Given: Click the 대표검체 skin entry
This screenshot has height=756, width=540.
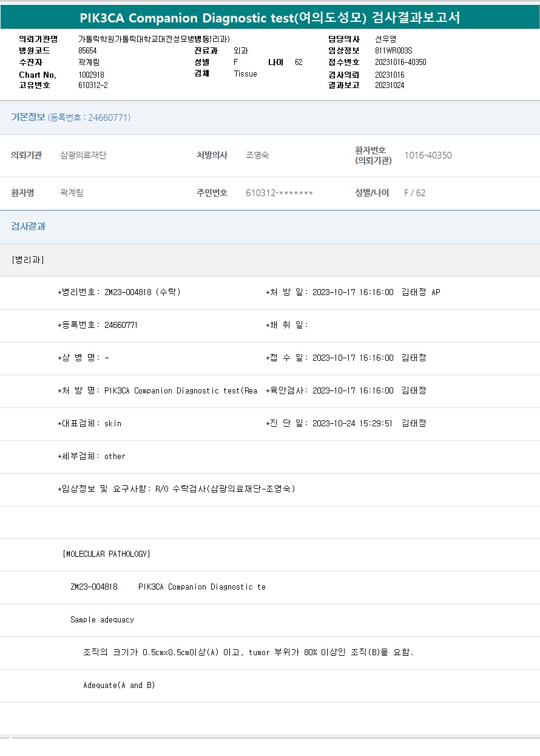Looking at the screenshot, I should 90,423.
